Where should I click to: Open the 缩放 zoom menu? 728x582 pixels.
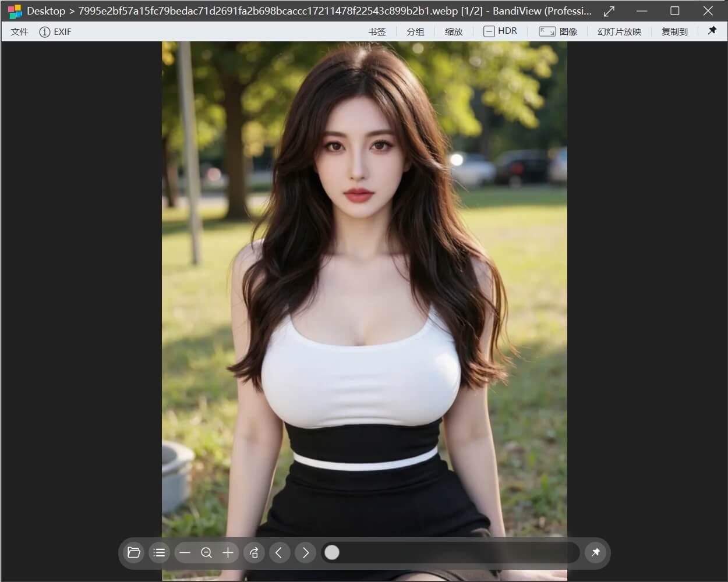[454, 32]
